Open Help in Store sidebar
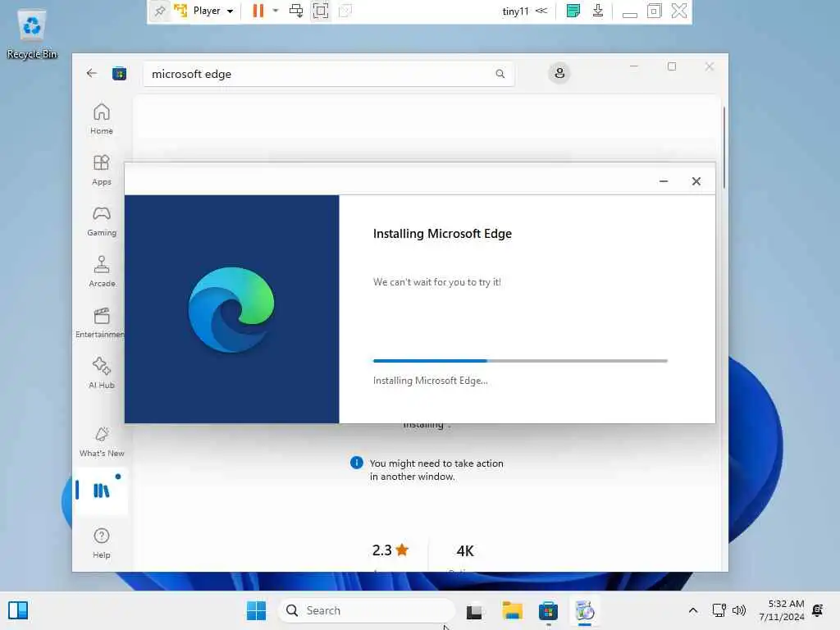This screenshot has height=630, width=840. coord(101,543)
